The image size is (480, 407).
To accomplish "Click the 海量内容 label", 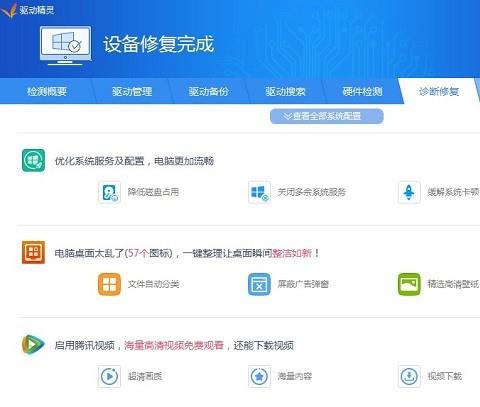I will (295, 376).
